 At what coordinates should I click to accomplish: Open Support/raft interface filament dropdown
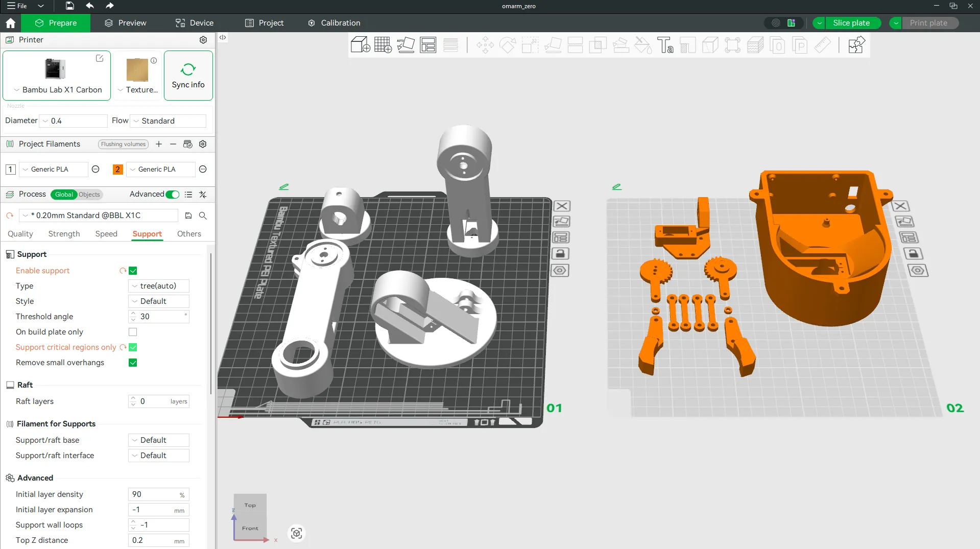point(159,456)
